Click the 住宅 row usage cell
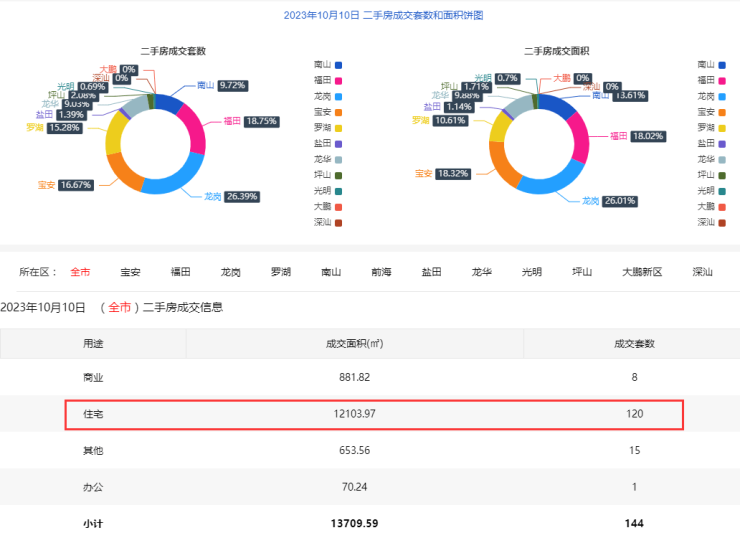The height and width of the screenshot is (548, 740). coord(93,413)
